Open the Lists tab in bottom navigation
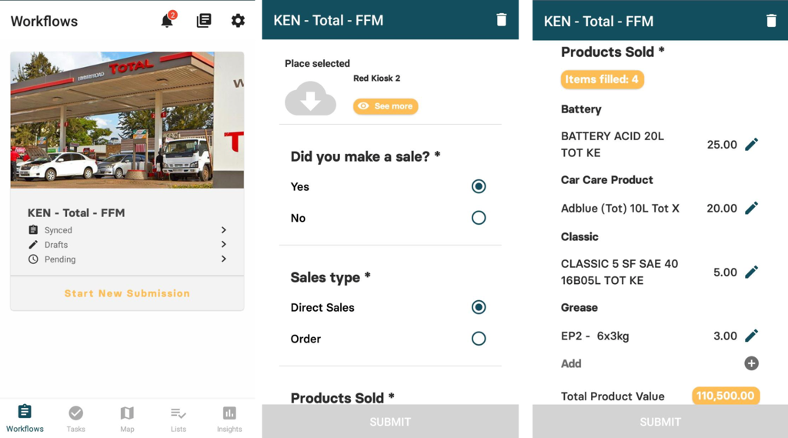Image resolution: width=788 pixels, height=438 pixels. [x=178, y=419]
